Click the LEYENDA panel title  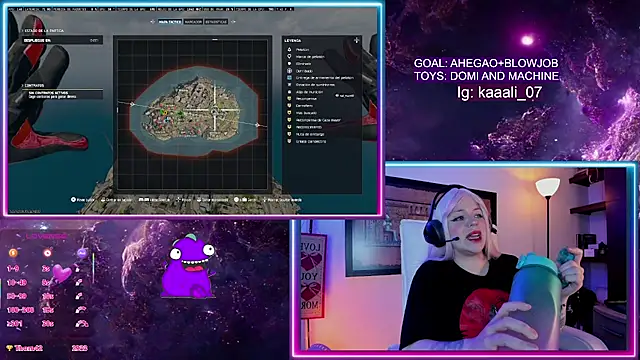293,40
